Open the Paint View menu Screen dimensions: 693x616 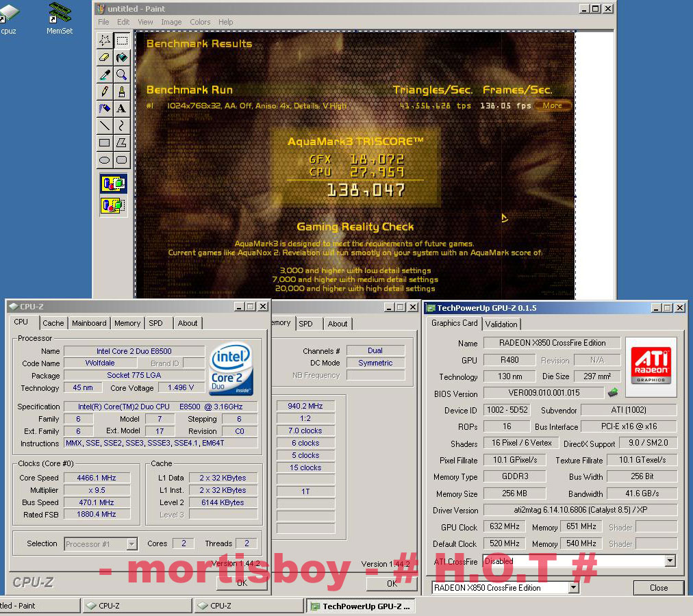(x=145, y=22)
